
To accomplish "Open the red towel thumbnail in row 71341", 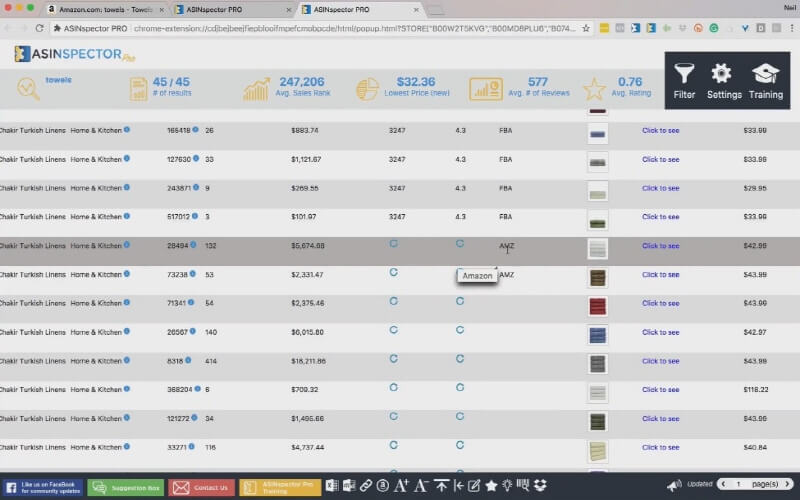I will (x=597, y=306).
